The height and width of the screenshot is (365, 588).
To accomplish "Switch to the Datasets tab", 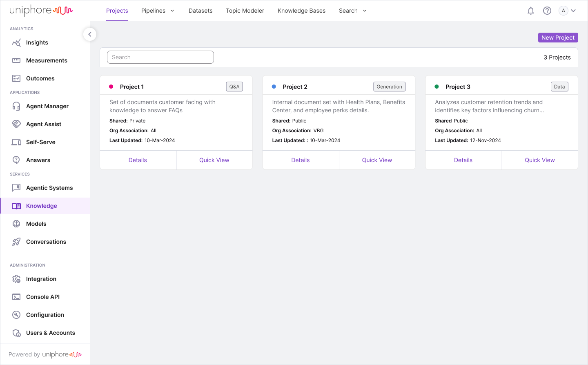I will 200,11.
